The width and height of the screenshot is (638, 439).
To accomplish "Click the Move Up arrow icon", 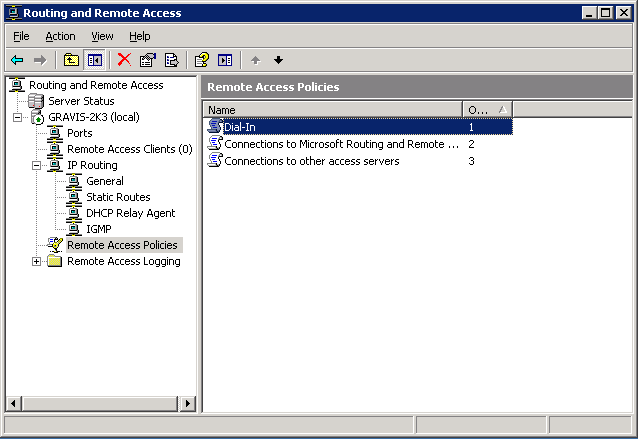I will point(256,61).
